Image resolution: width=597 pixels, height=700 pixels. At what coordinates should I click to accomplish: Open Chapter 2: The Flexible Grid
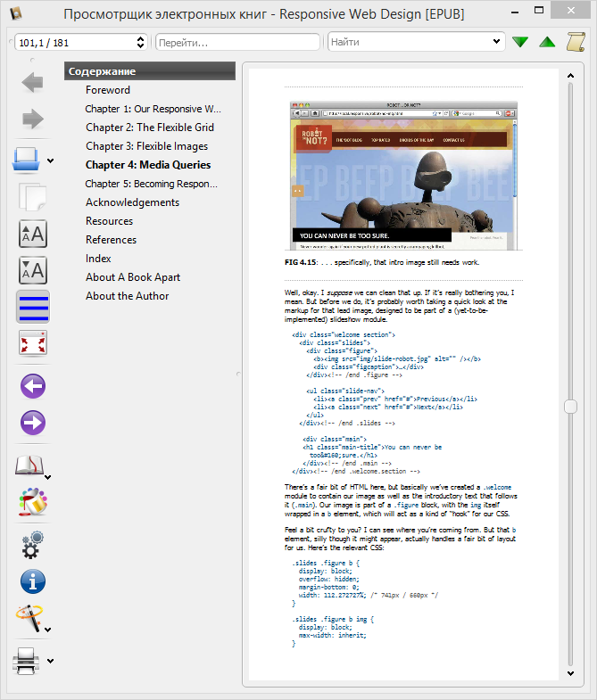150,128
